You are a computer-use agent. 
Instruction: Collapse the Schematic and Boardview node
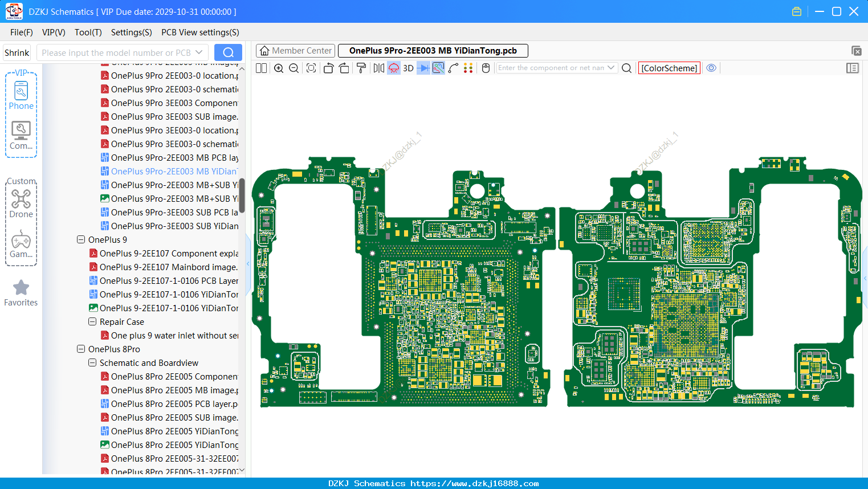[92, 363]
